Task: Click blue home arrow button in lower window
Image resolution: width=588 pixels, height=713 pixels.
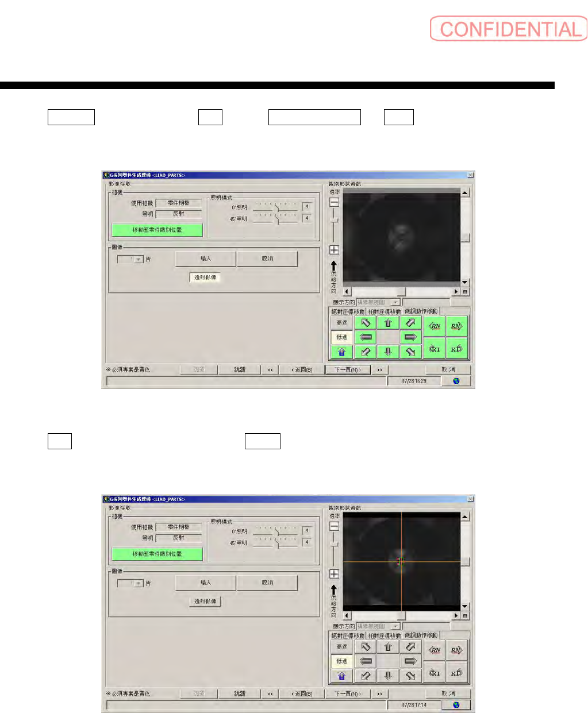Action: point(342,676)
